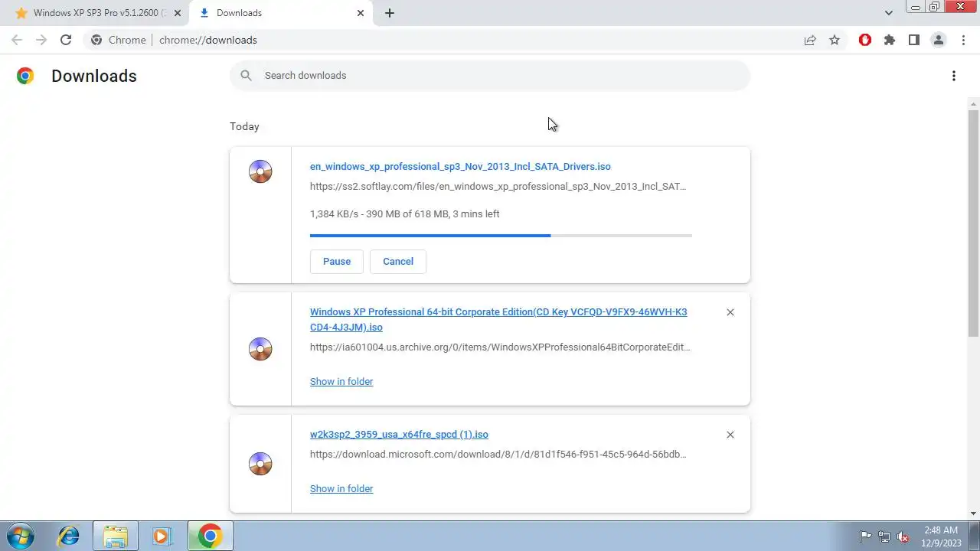980x551 pixels.
Task: Click the search magnifier icon in downloads
Action: 246,75
